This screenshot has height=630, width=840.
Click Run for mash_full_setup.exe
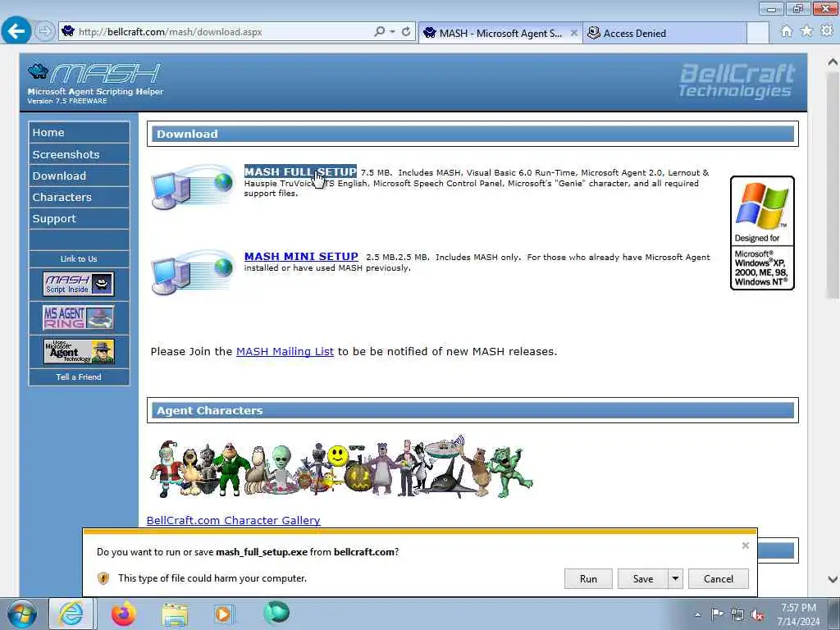coord(588,578)
